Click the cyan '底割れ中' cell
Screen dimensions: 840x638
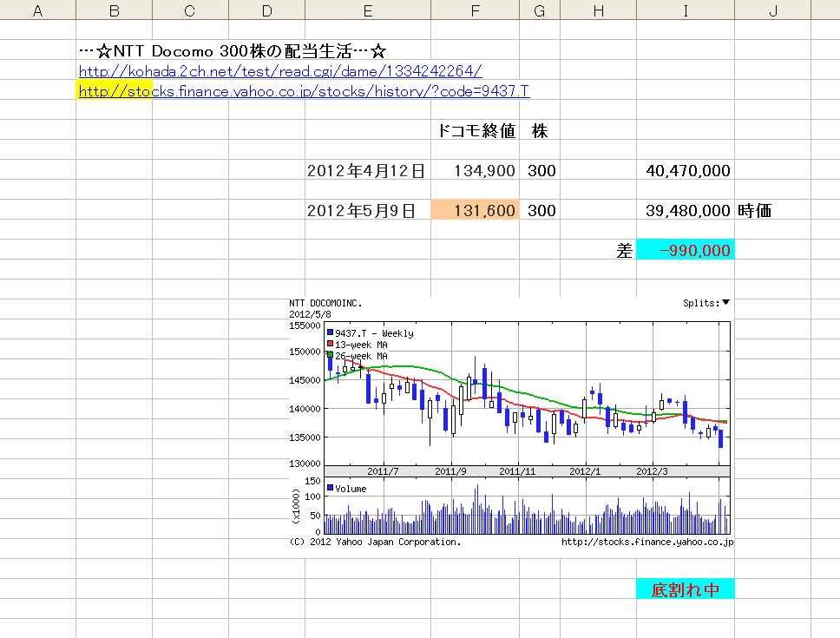686,589
